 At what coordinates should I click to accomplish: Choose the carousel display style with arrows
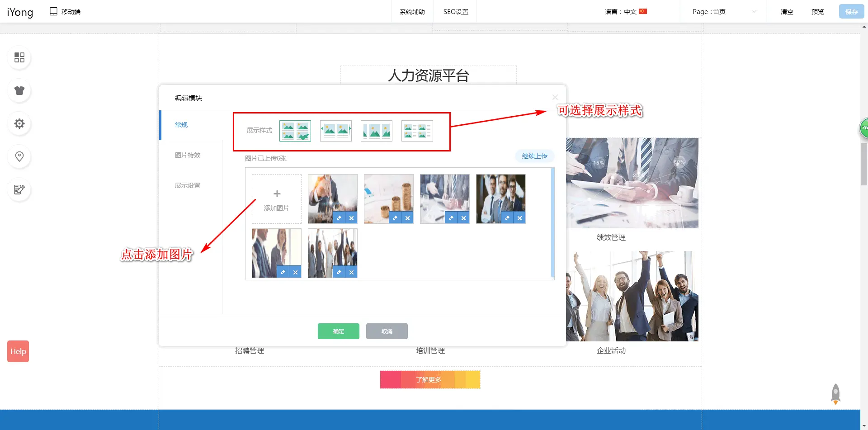point(335,131)
